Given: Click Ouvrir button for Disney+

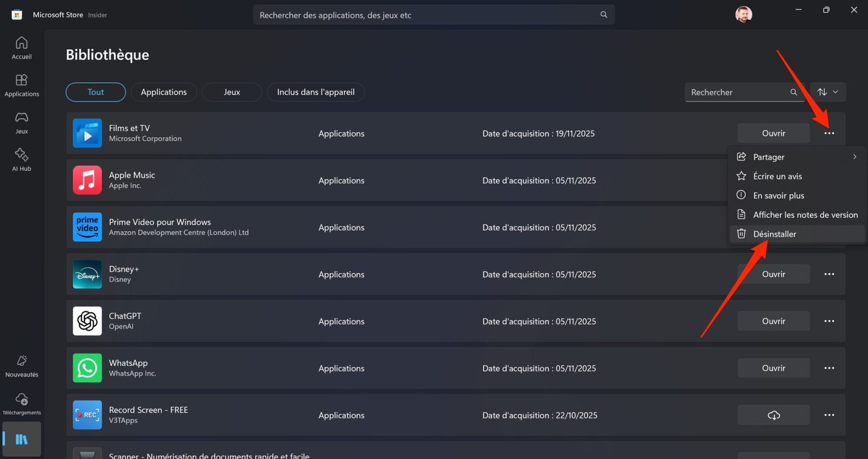Looking at the screenshot, I should coord(773,274).
